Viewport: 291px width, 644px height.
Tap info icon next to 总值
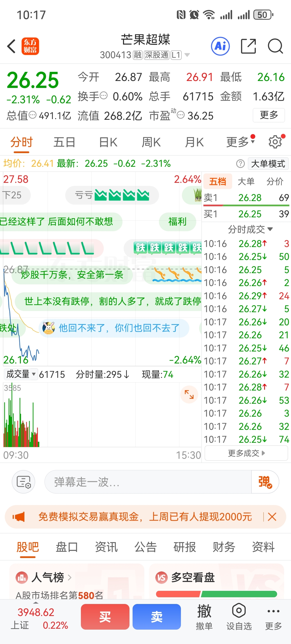click(x=33, y=115)
